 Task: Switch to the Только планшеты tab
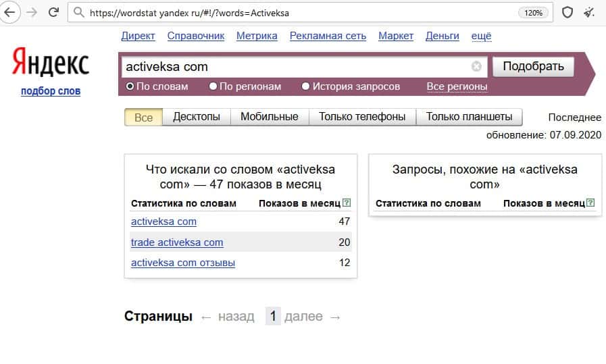point(469,117)
